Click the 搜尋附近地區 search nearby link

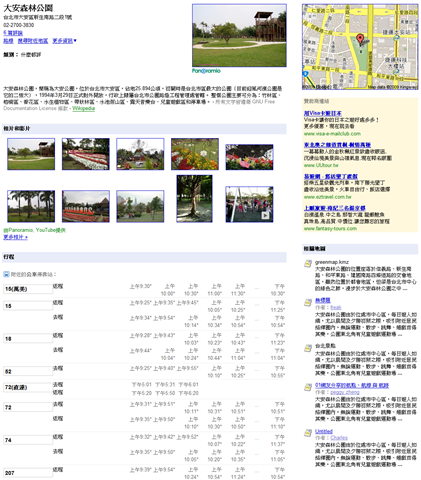[33, 41]
